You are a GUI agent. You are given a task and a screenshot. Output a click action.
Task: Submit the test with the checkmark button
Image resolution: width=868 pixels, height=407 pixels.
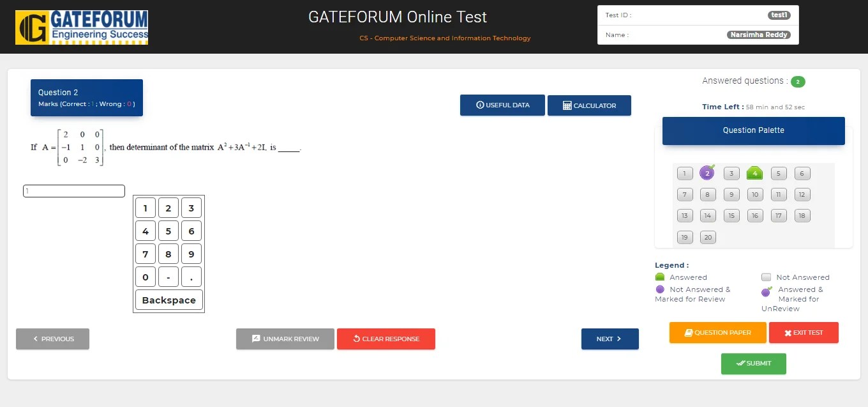click(x=753, y=364)
